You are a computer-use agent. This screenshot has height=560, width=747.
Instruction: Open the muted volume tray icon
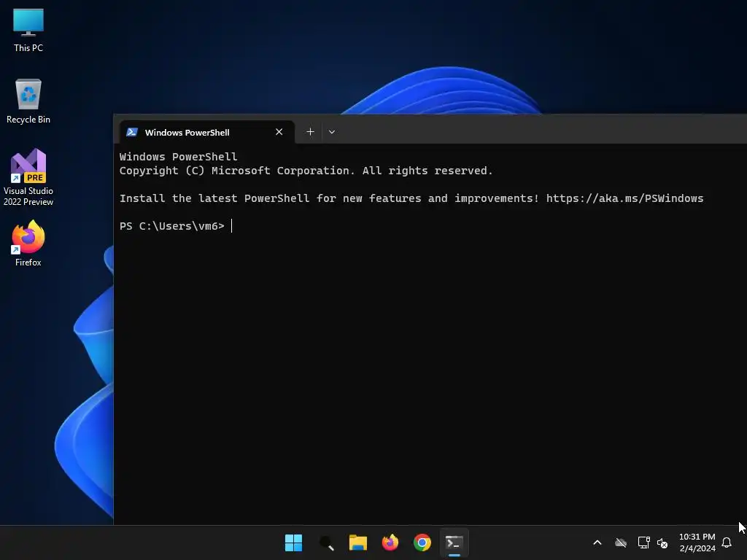pyautogui.click(x=662, y=542)
